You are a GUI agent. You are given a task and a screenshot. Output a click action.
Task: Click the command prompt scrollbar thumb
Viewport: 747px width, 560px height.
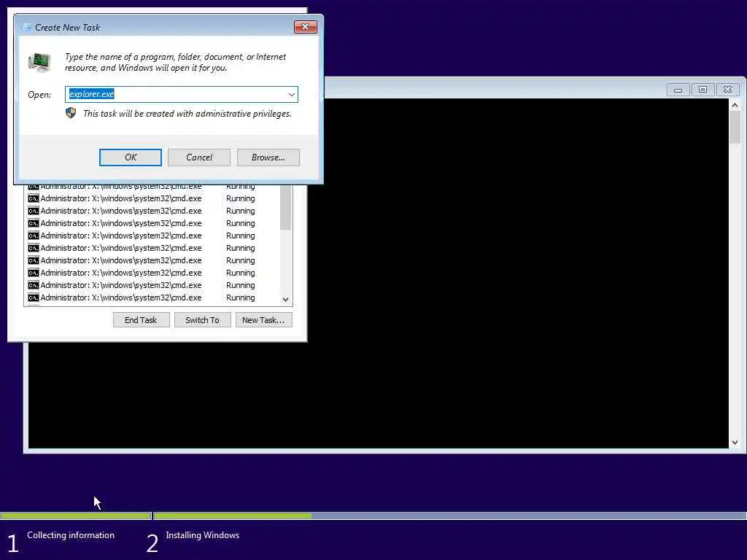735,127
